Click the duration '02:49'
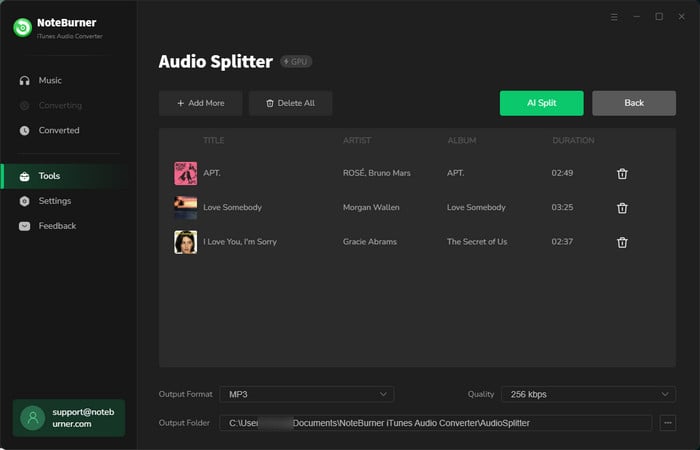The image size is (700, 450). [x=562, y=173]
